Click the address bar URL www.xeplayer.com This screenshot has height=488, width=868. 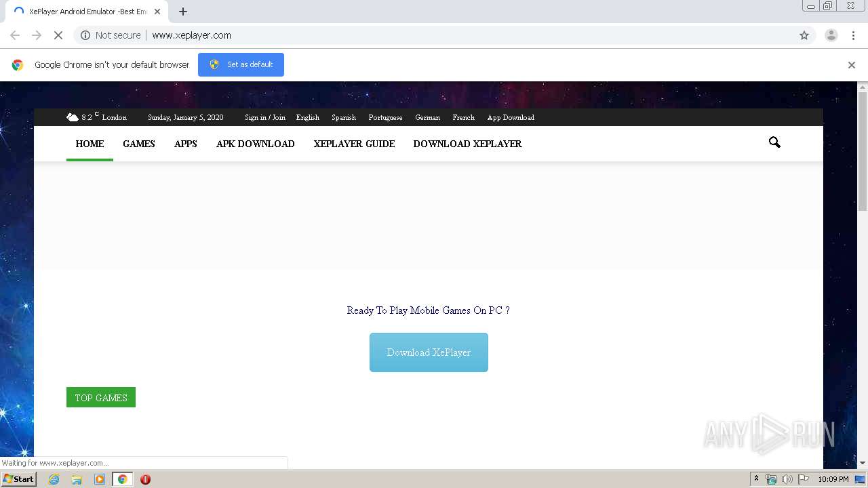pyautogui.click(x=191, y=35)
